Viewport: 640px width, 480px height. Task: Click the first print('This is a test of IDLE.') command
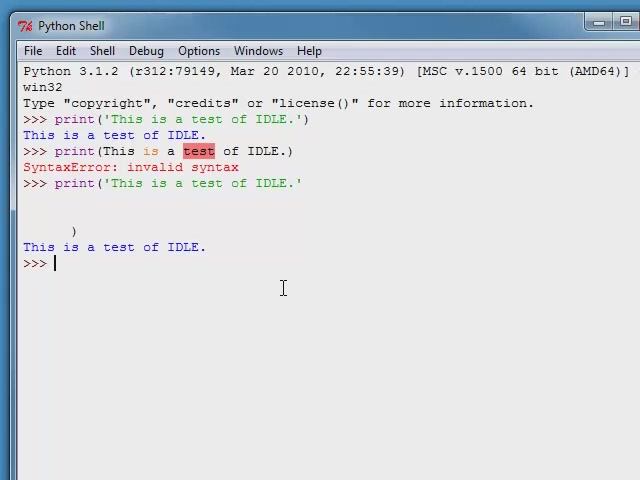click(182, 120)
